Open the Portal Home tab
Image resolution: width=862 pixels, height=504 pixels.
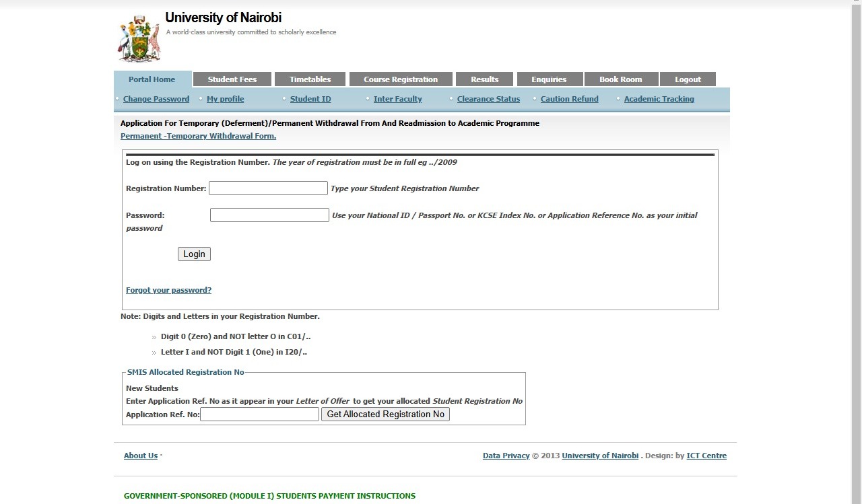coord(152,79)
